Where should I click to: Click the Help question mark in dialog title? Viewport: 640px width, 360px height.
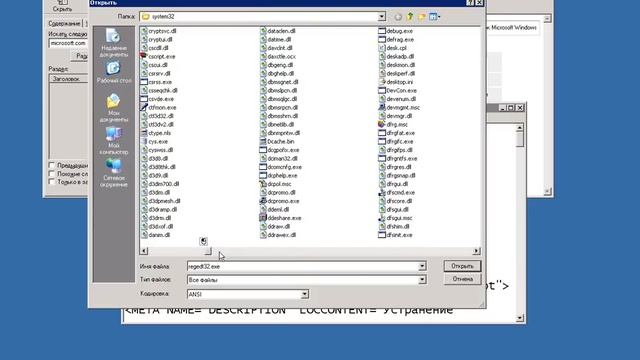tap(470, 2)
